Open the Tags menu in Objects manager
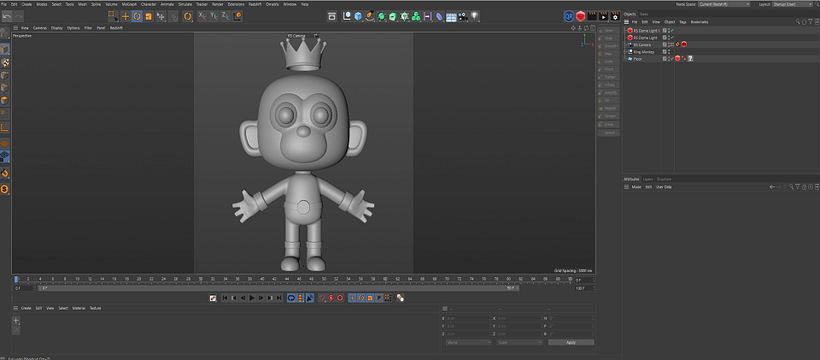Viewport: 820px width, 360px height. pyautogui.click(x=682, y=22)
